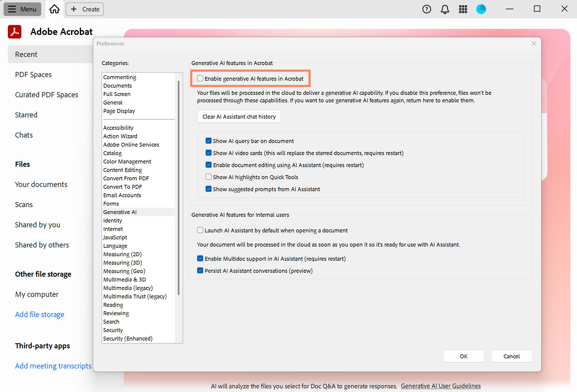The height and width of the screenshot is (392, 577).
Task: Toggle Persist AI Assistant conversations checkbox
Action: point(200,271)
